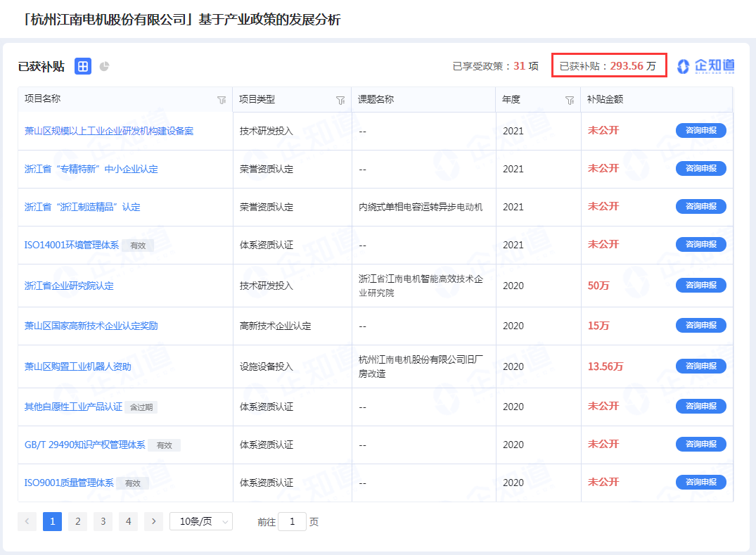Click the 13.56万 subsidy amount
This screenshot has height=555, width=756.
click(x=606, y=366)
